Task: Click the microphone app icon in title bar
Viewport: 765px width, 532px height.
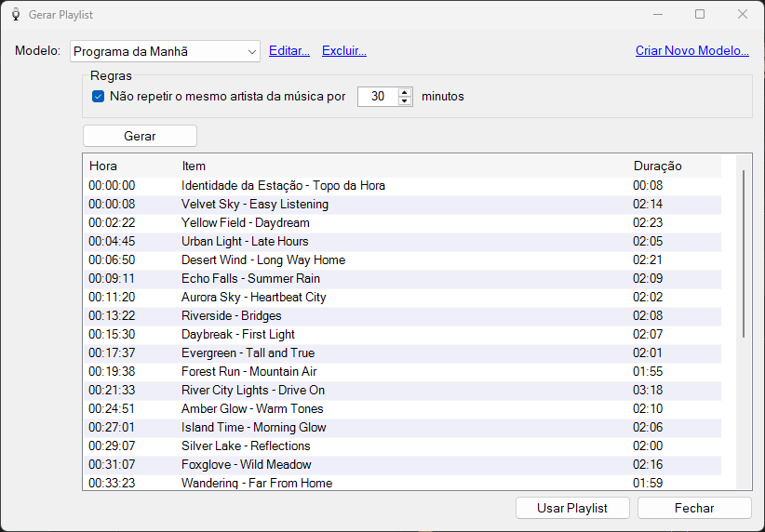Action: [x=16, y=15]
